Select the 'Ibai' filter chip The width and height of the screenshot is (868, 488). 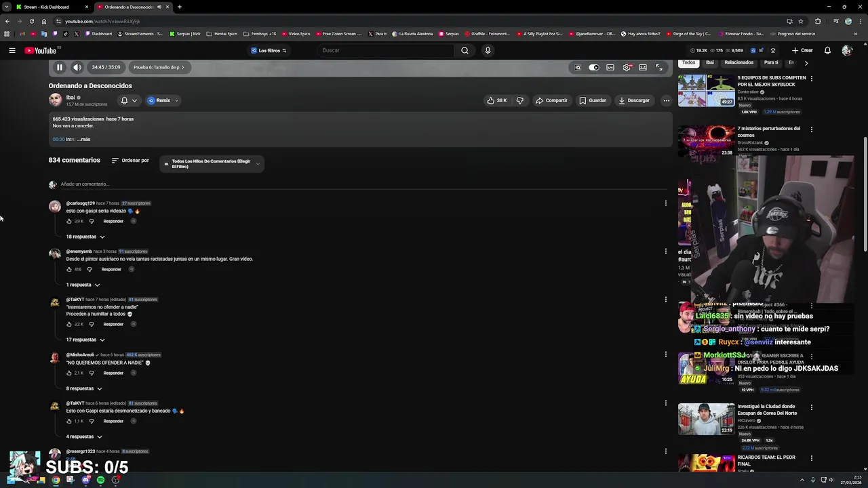710,62
